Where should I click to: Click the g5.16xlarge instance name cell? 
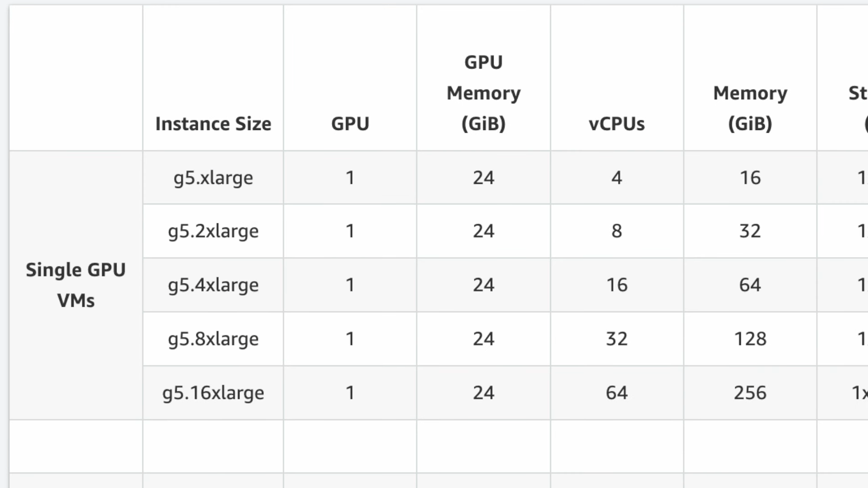pos(213,393)
